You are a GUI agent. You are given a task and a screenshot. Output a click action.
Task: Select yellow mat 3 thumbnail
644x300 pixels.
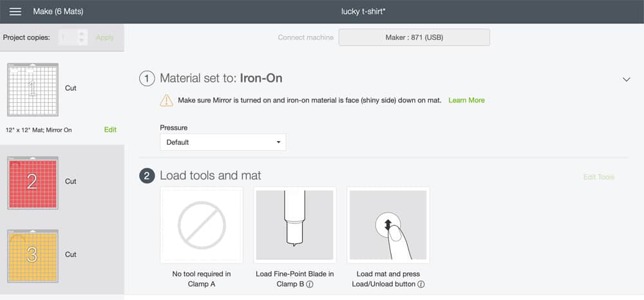tap(32, 256)
